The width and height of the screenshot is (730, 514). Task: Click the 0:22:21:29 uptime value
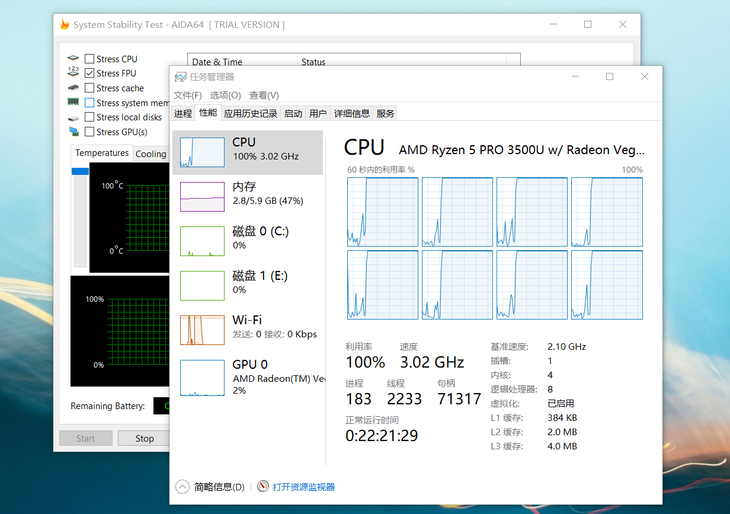pyautogui.click(x=381, y=436)
